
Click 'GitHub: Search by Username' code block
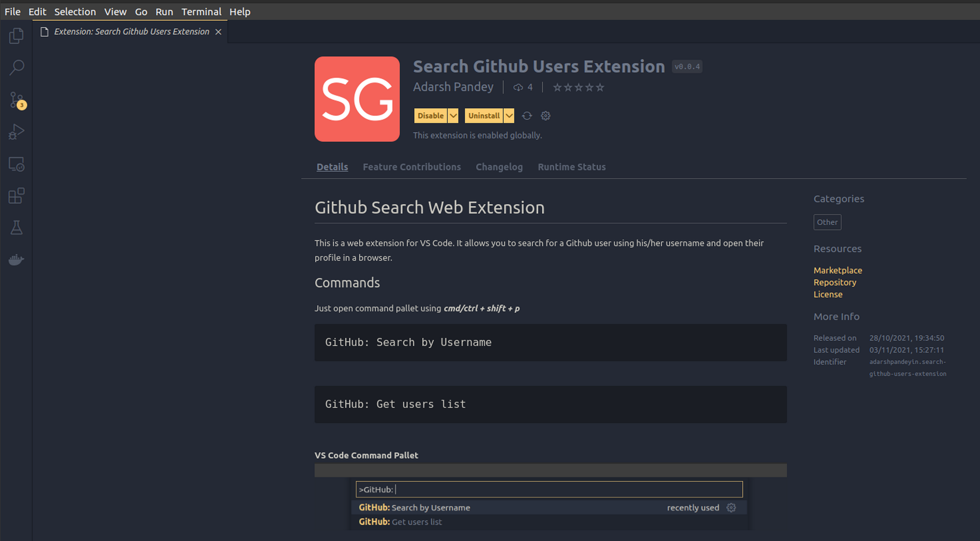coord(550,342)
